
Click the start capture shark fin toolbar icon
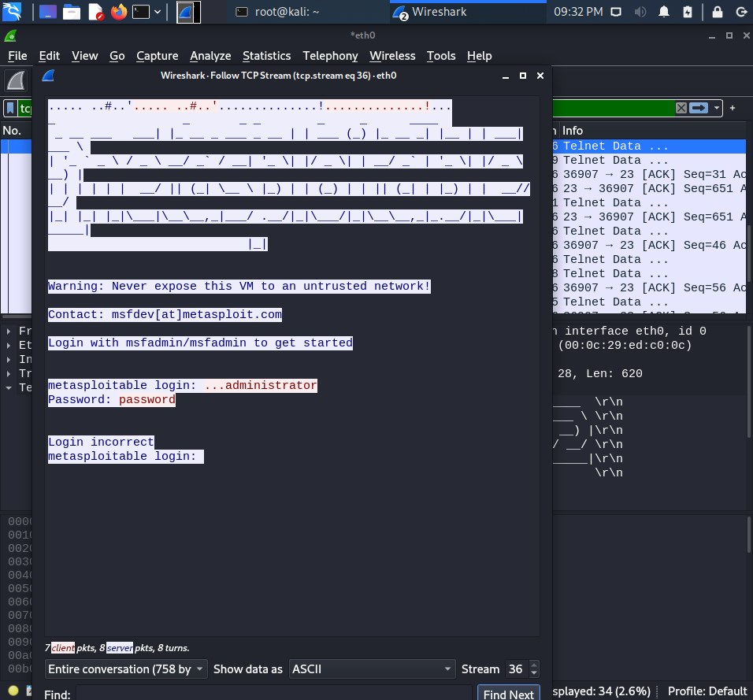coord(16,80)
